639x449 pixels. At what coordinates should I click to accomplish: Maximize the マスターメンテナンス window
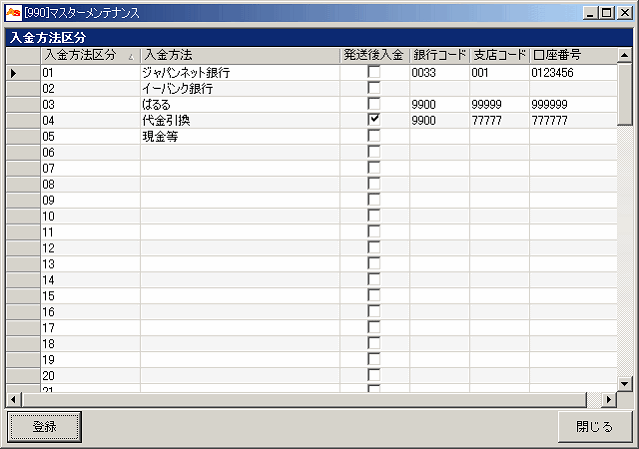[606, 13]
